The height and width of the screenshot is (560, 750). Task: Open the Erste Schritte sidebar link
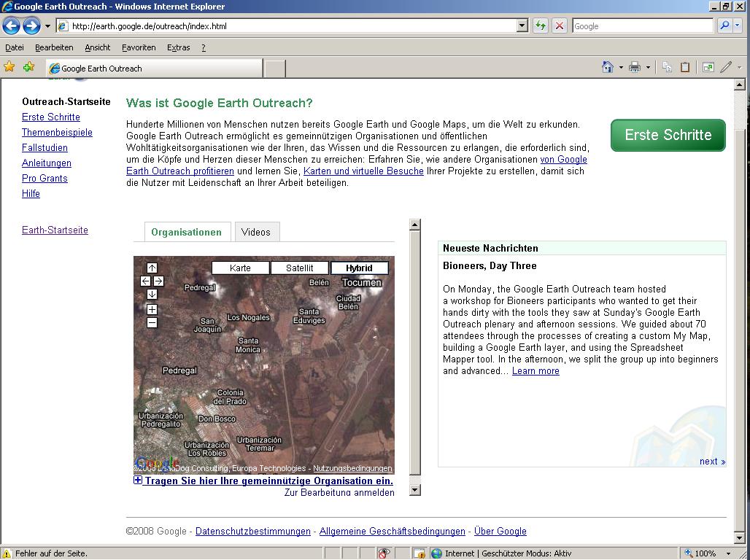50,117
